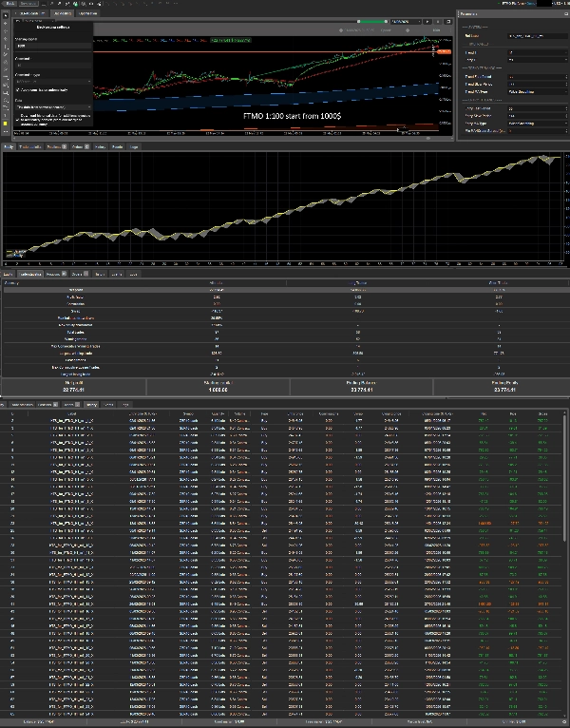Open the Trend MA Type dropdown in Parameters

pyautogui.click(x=538, y=92)
